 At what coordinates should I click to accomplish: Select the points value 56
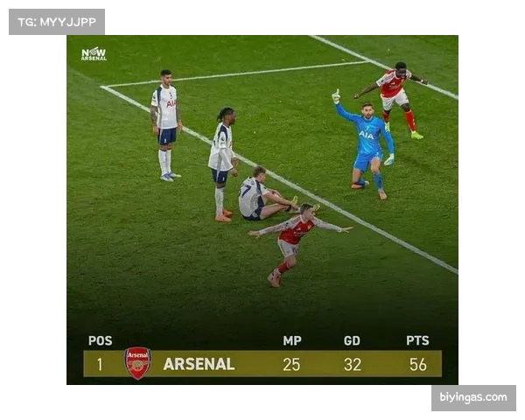click(x=418, y=364)
